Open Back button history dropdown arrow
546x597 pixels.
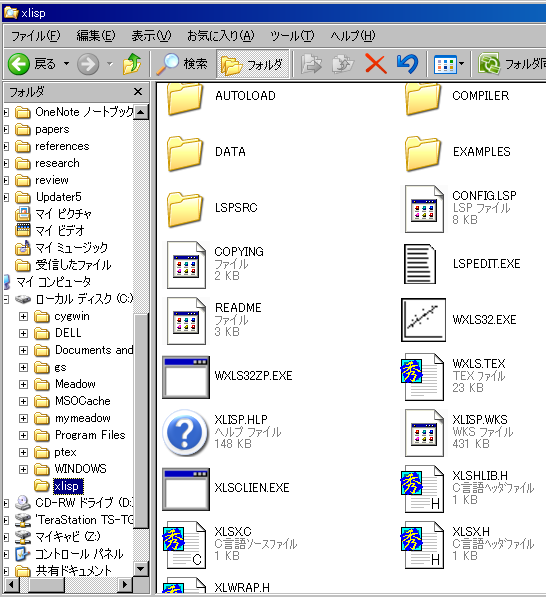[x=66, y=64]
